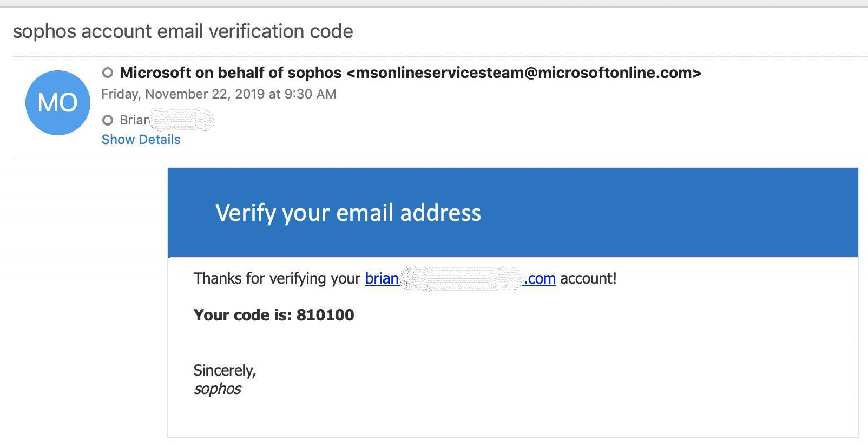Click the MO sender avatar circle
Viewport: 868px width, 446px height.
pyautogui.click(x=58, y=103)
